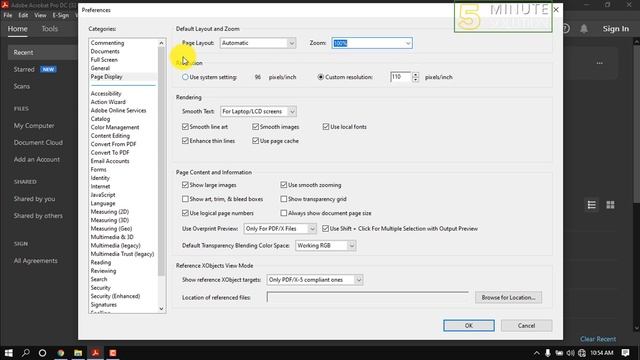Screen dimensions: 640x360
Task: Select the Security (Enhanced) category
Action: click(115, 296)
